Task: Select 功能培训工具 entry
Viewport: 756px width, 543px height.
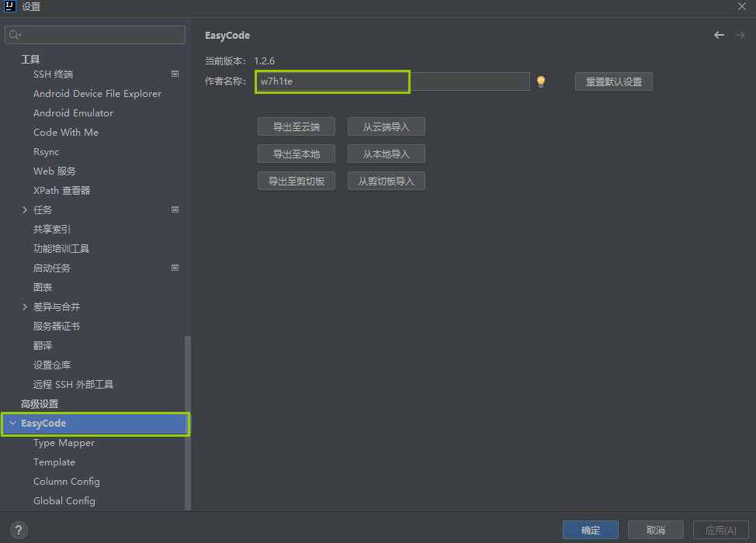Action: coord(61,248)
